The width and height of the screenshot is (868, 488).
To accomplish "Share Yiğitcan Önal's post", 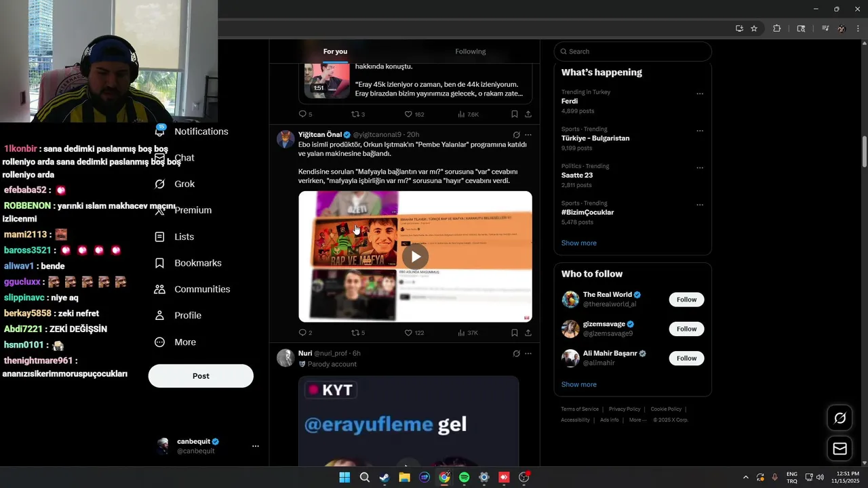I will (528, 333).
